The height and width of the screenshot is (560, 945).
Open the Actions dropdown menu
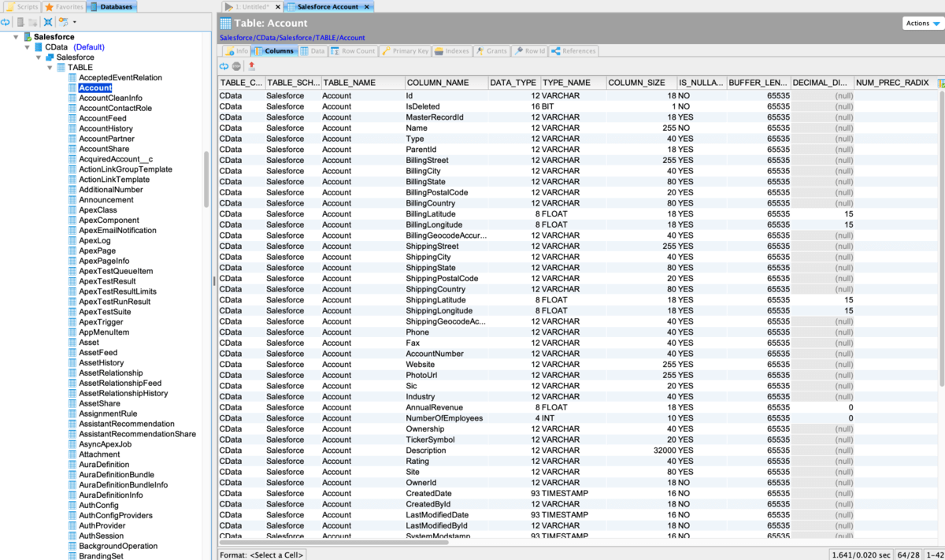tap(923, 24)
